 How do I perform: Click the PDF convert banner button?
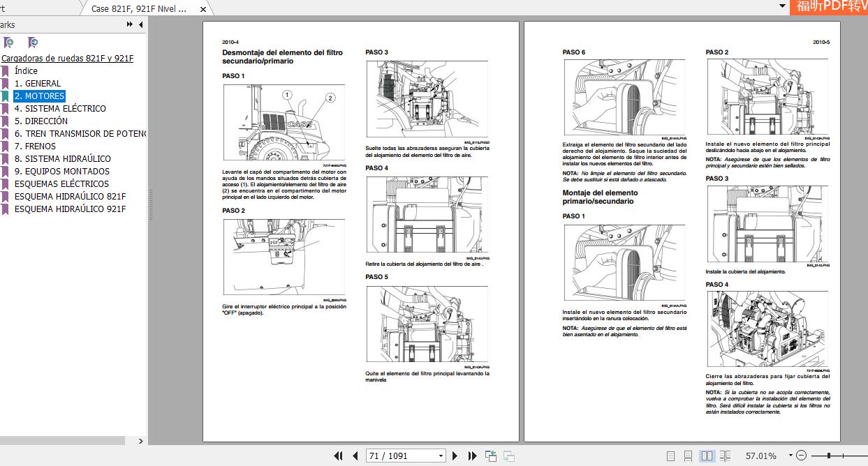pyautogui.click(x=831, y=7)
